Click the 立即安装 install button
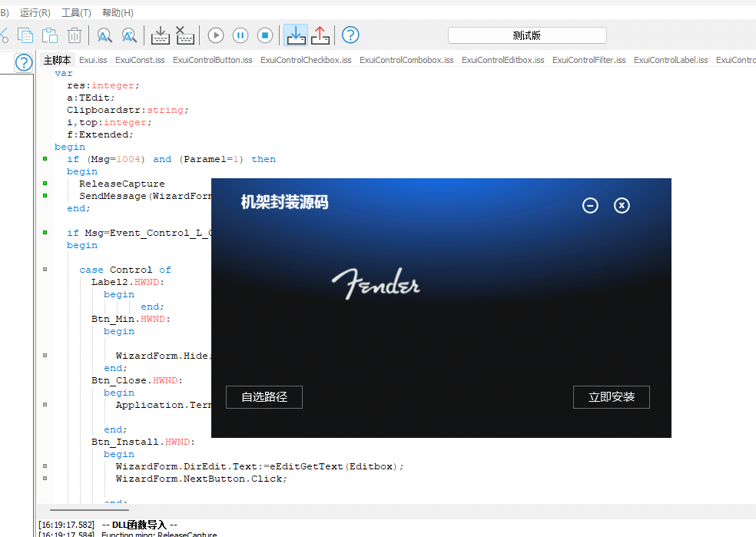This screenshot has height=537, width=756. [611, 397]
